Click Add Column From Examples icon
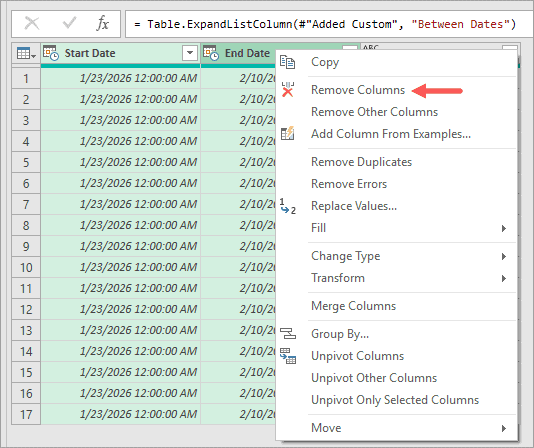The width and height of the screenshot is (534, 448). coord(287,133)
